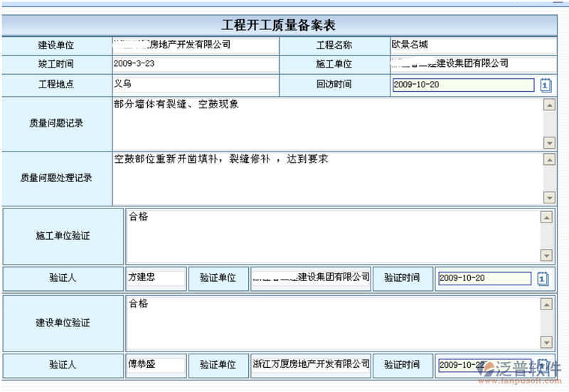This screenshot has width=569, height=392.
Task: Click the 建设单位 company name field
Action: tap(196, 45)
